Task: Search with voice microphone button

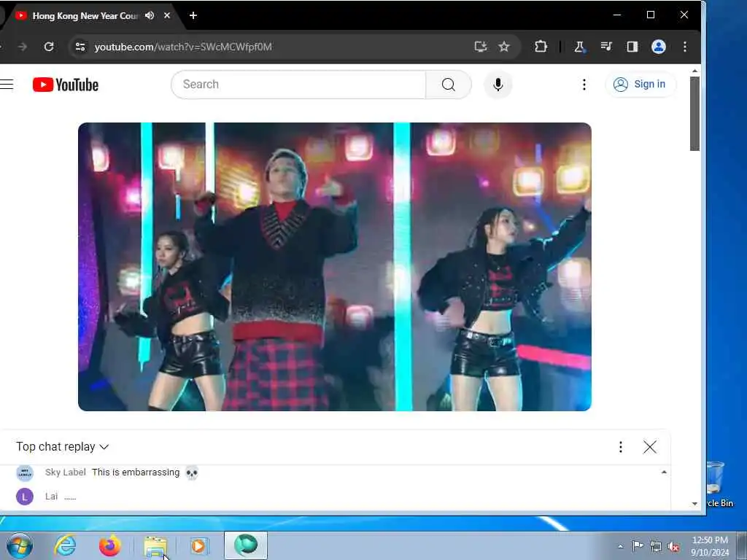Action: 498,85
